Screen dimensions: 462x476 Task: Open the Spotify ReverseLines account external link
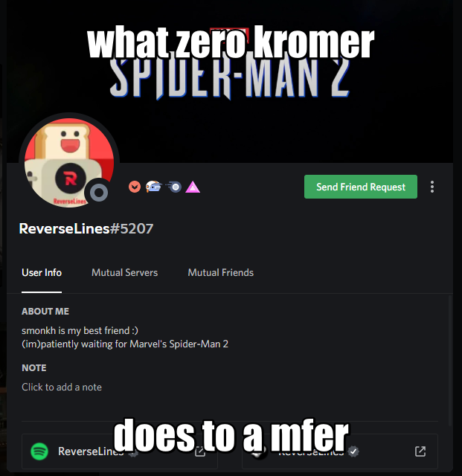[x=200, y=451]
